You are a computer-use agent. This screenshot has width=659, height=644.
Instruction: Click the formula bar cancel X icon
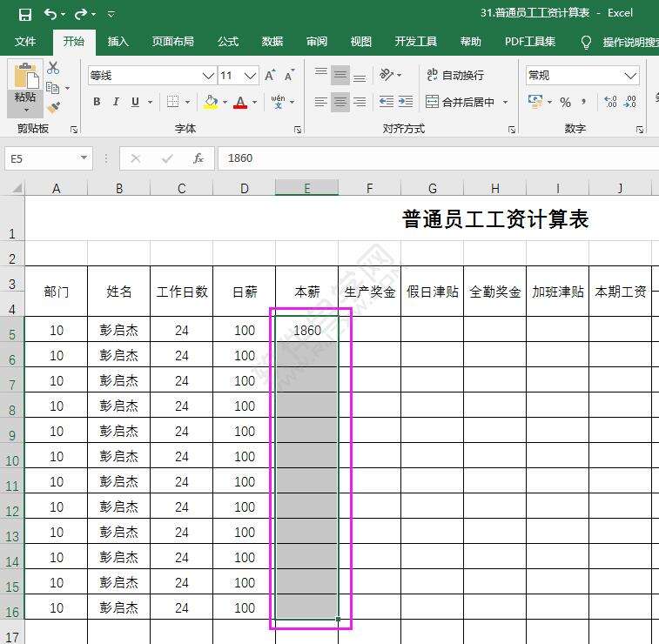point(135,158)
